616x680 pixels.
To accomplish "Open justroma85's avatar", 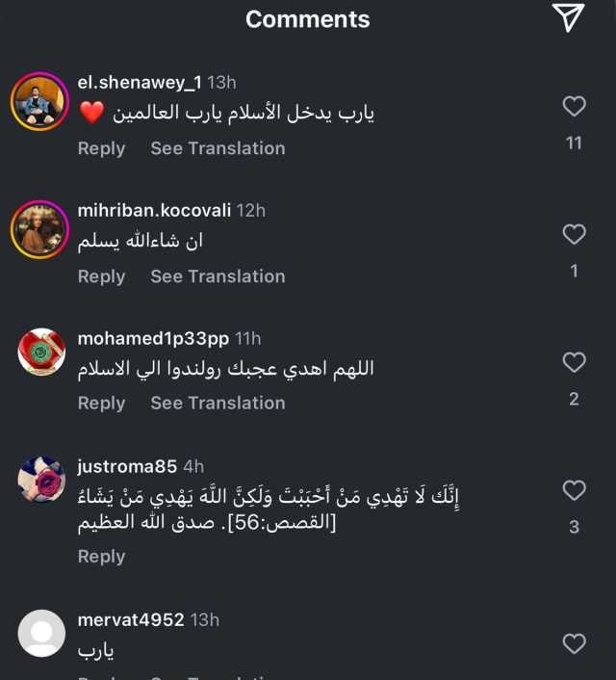I will pos(41,479).
